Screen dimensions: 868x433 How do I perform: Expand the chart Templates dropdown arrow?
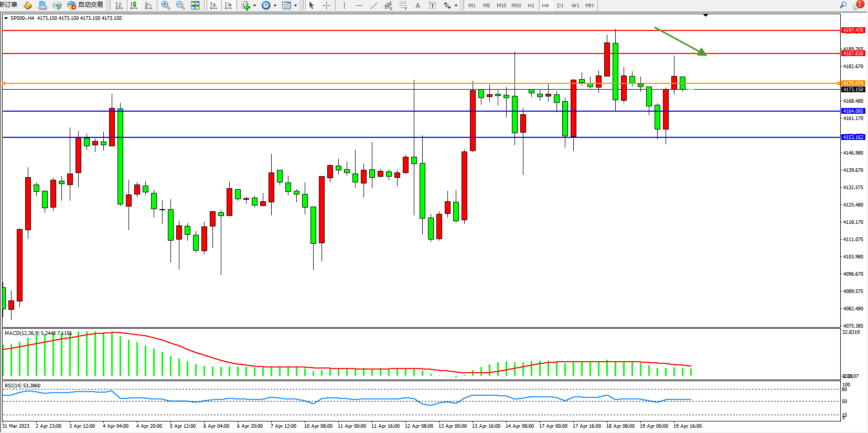pyautogui.click(x=295, y=6)
